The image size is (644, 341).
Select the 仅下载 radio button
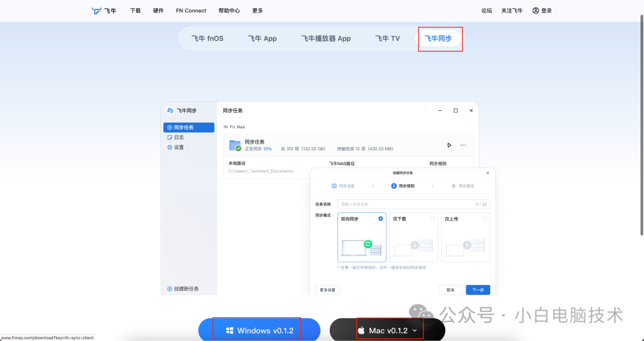point(433,219)
